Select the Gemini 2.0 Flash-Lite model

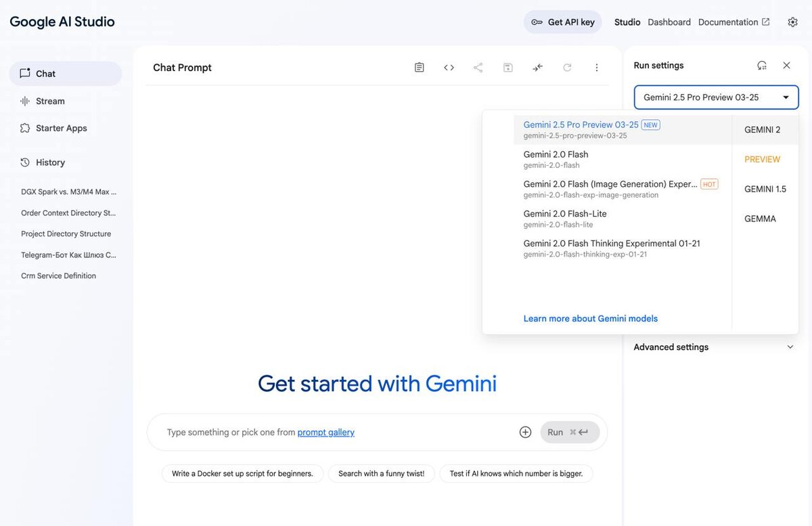click(x=623, y=219)
